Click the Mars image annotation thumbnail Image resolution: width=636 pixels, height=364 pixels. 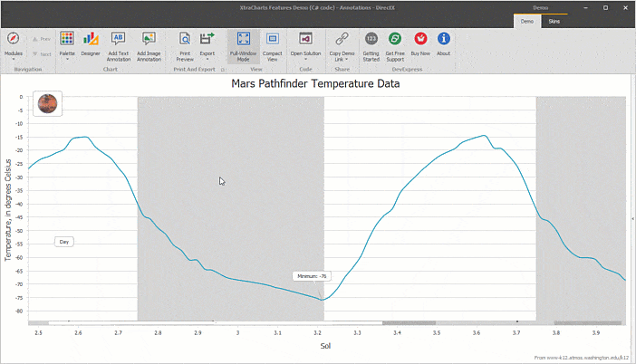tap(47, 103)
